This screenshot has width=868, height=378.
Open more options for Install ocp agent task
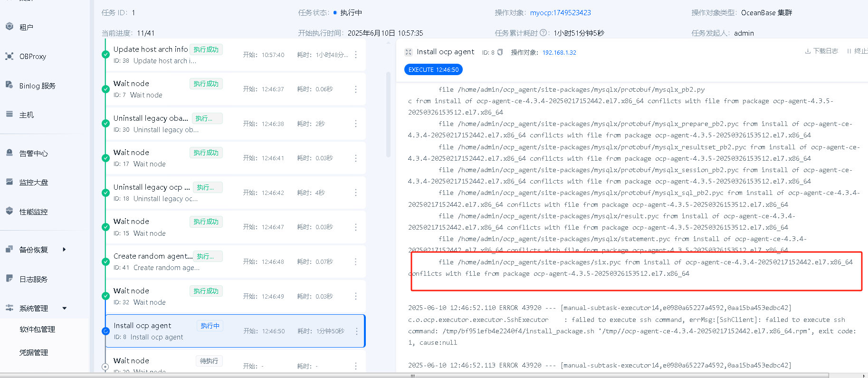(357, 331)
